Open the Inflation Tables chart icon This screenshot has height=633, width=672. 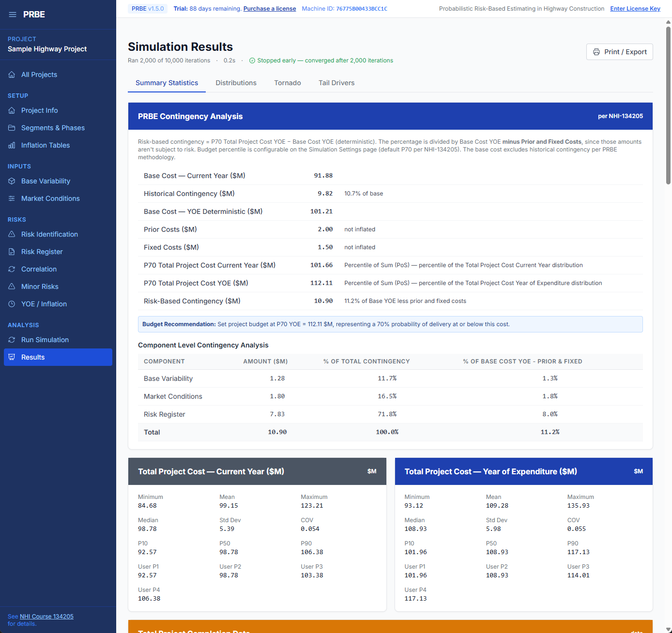(x=12, y=145)
